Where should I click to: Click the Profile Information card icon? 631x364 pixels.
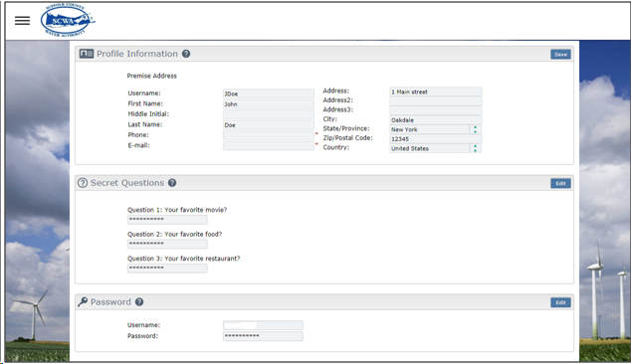click(87, 54)
